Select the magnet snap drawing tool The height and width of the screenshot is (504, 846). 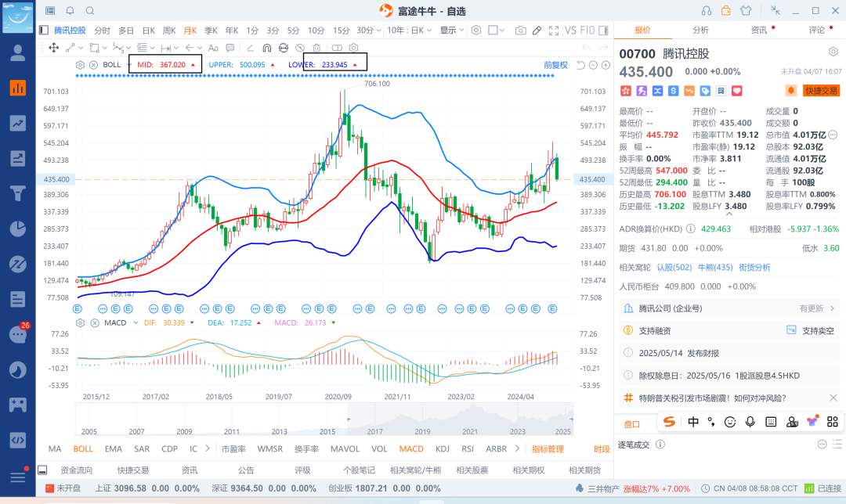pyautogui.click(x=266, y=48)
